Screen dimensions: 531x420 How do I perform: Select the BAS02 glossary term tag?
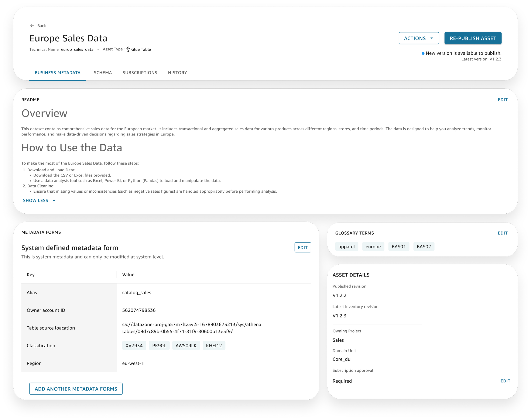424,247
